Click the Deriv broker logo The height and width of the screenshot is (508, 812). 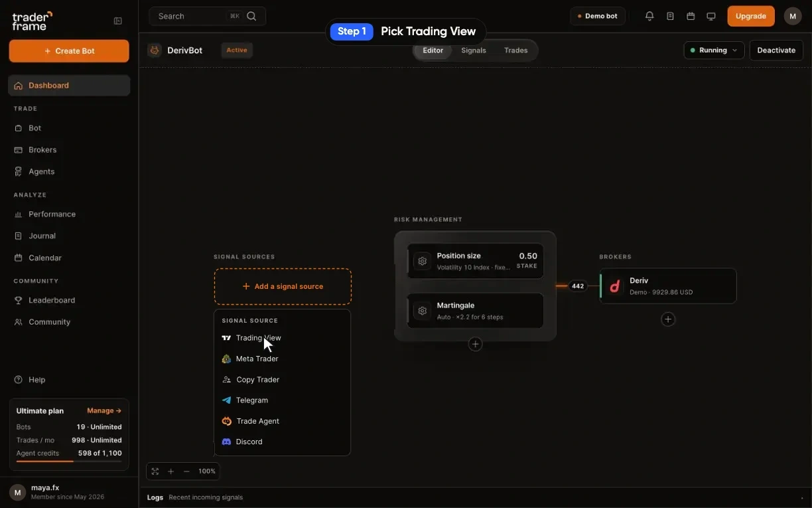pos(615,286)
